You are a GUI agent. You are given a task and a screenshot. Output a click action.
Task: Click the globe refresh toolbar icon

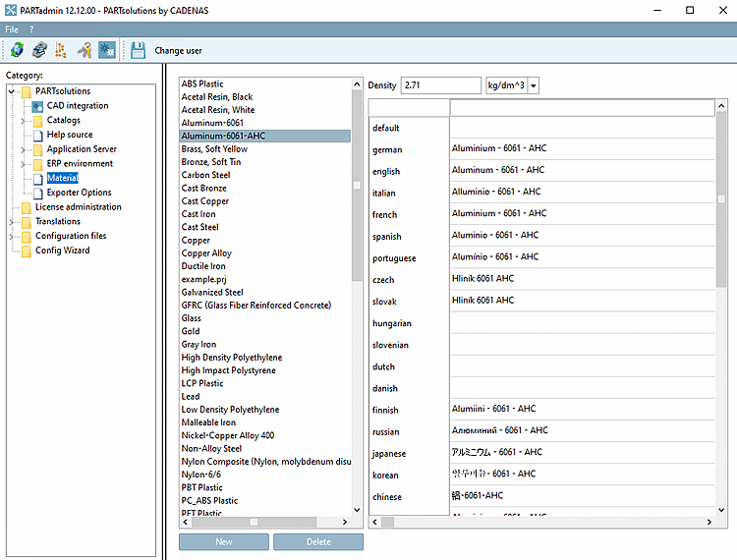coord(17,50)
